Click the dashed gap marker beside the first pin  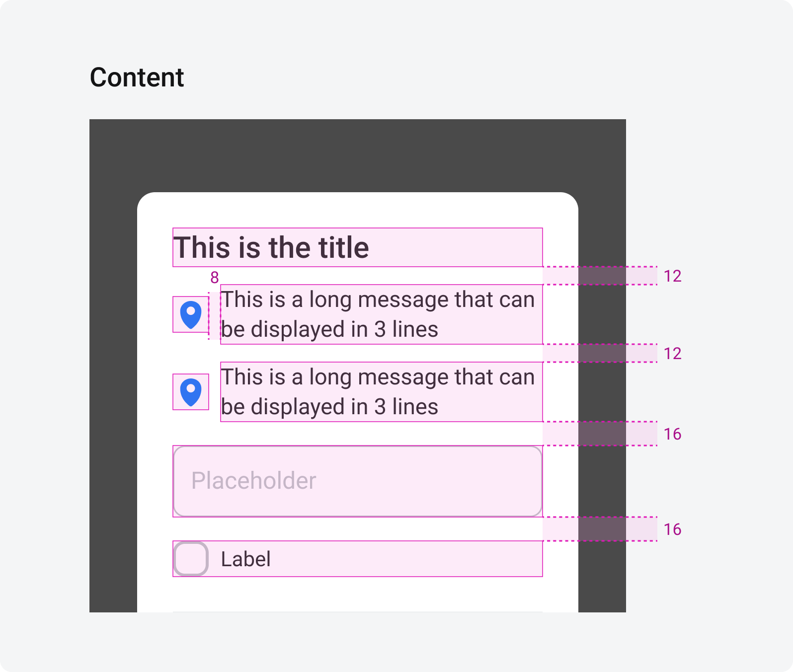click(215, 315)
